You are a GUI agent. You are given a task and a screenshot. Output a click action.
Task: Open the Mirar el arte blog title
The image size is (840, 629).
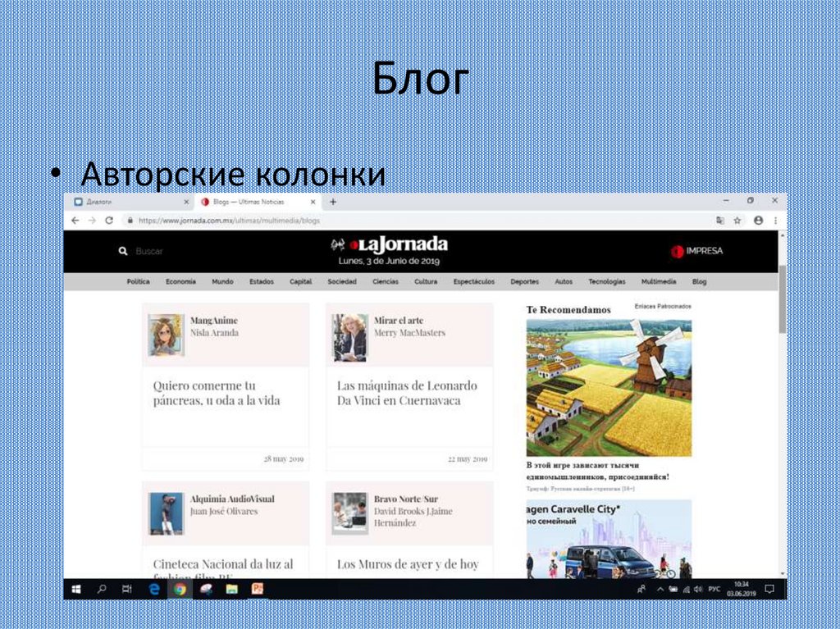(x=399, y=321)
